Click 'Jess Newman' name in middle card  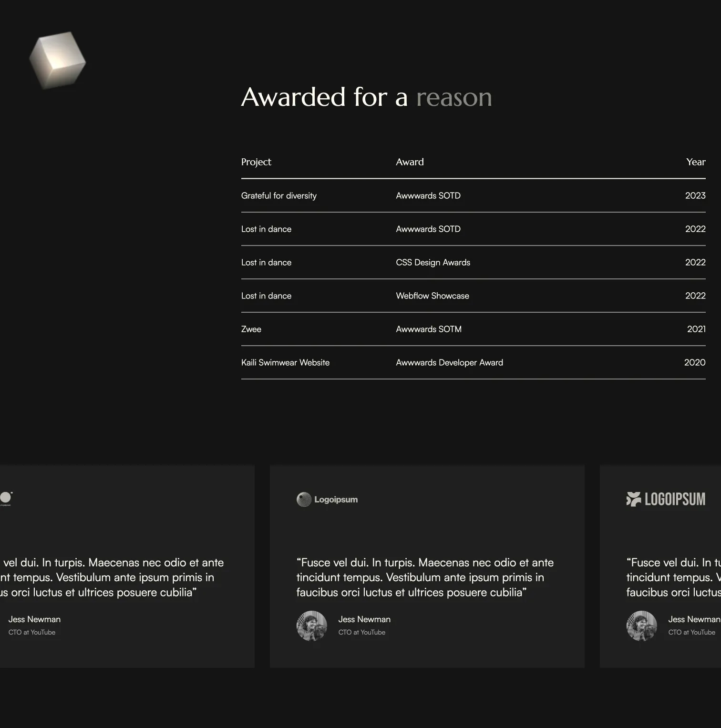364,619
